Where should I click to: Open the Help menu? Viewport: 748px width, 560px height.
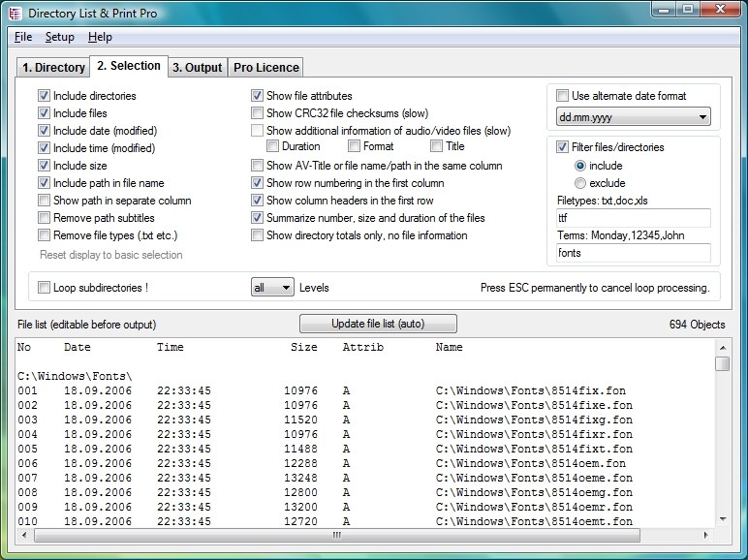point(100,37)
